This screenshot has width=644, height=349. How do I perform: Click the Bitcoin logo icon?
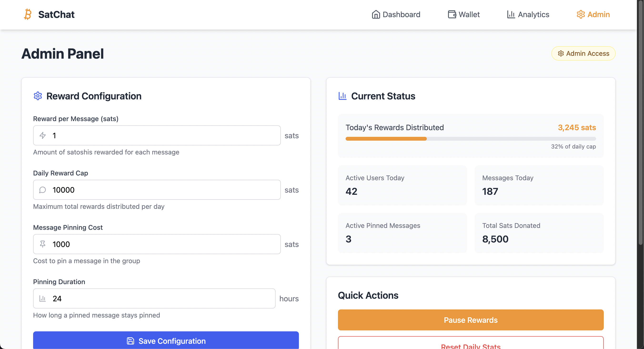(x=28, y=14)
